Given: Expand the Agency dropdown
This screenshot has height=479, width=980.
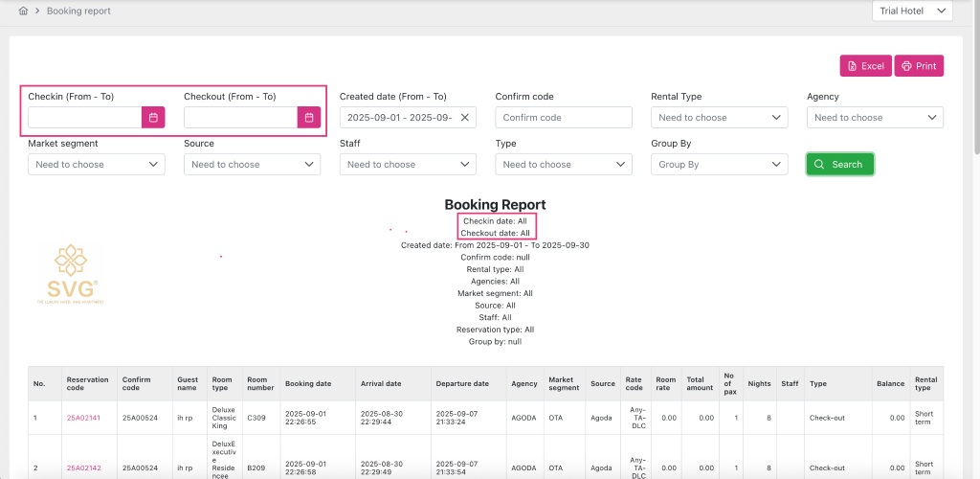Looking at the screenshot, I should pos(875,117).
